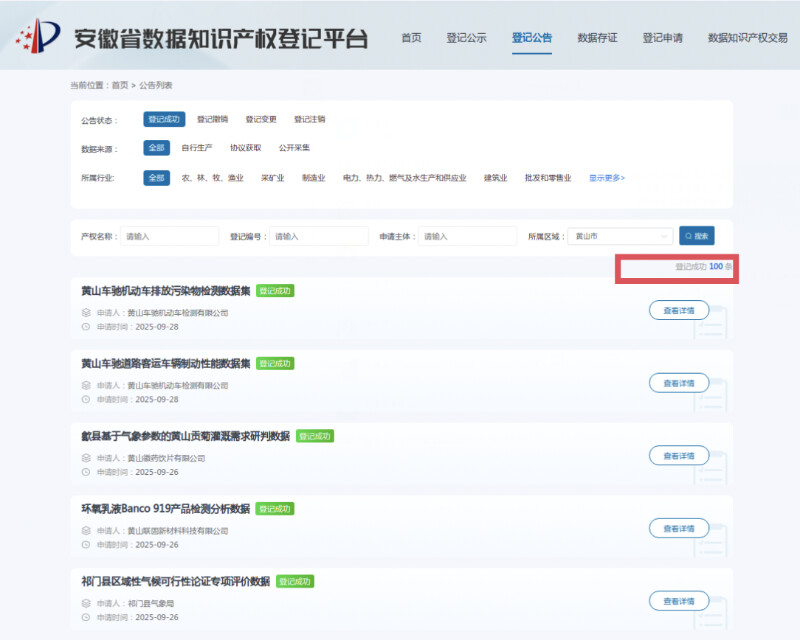Click applicant icon for 黄山徽药饮片有限公司

(86, 458)
